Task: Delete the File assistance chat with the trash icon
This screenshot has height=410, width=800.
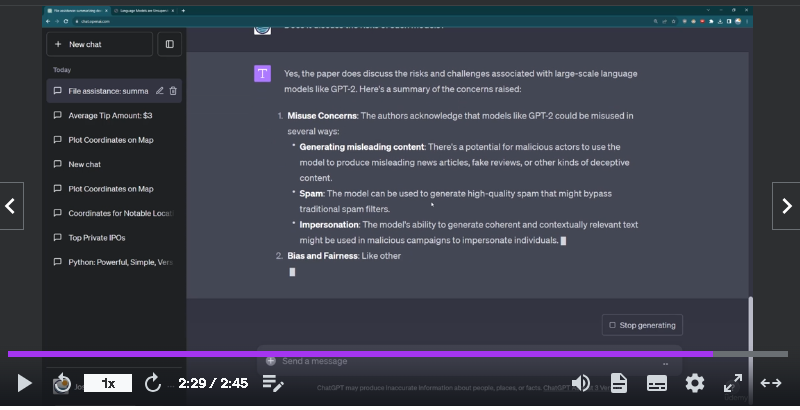Action: point(173,91)
